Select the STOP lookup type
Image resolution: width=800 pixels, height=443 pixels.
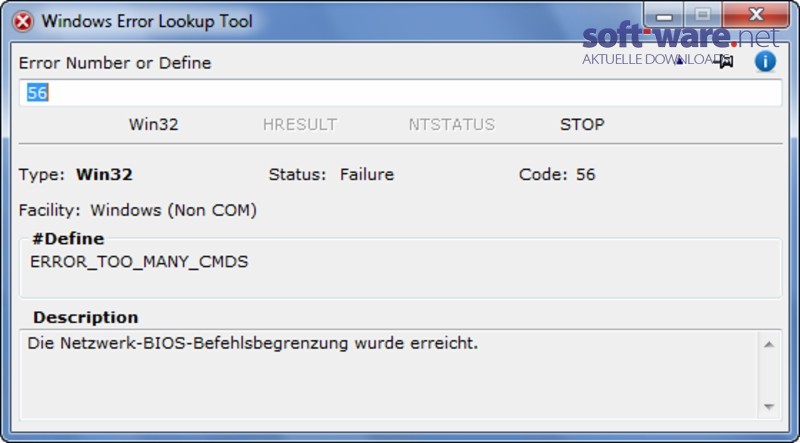[x=582, y=125]
